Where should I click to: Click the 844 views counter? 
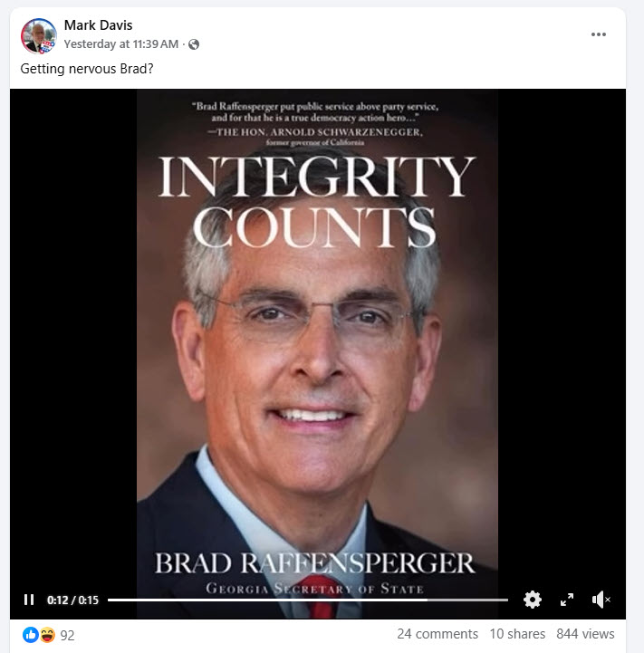tap(585, 634)
